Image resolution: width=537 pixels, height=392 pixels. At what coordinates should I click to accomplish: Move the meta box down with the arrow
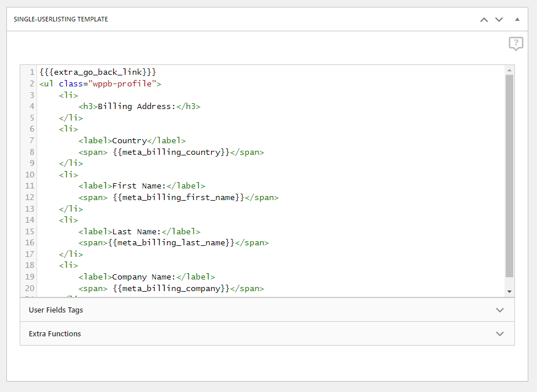coord(499,20)
